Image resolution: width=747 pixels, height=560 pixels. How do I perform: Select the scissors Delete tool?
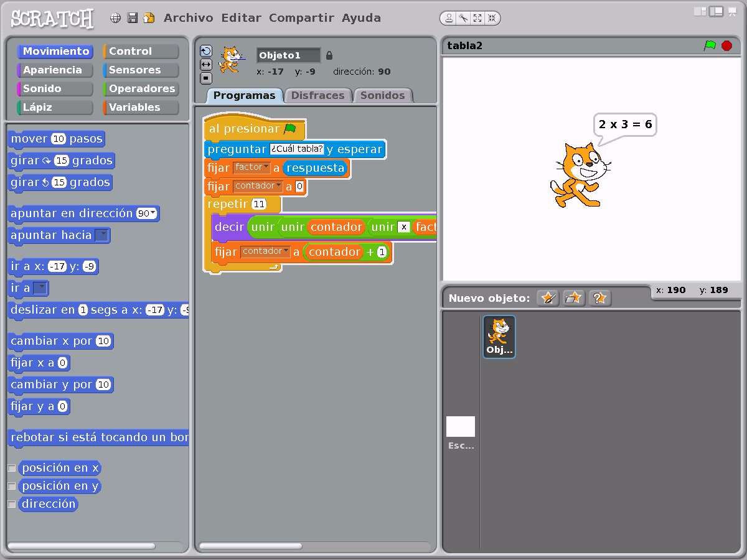click(464, 18)
